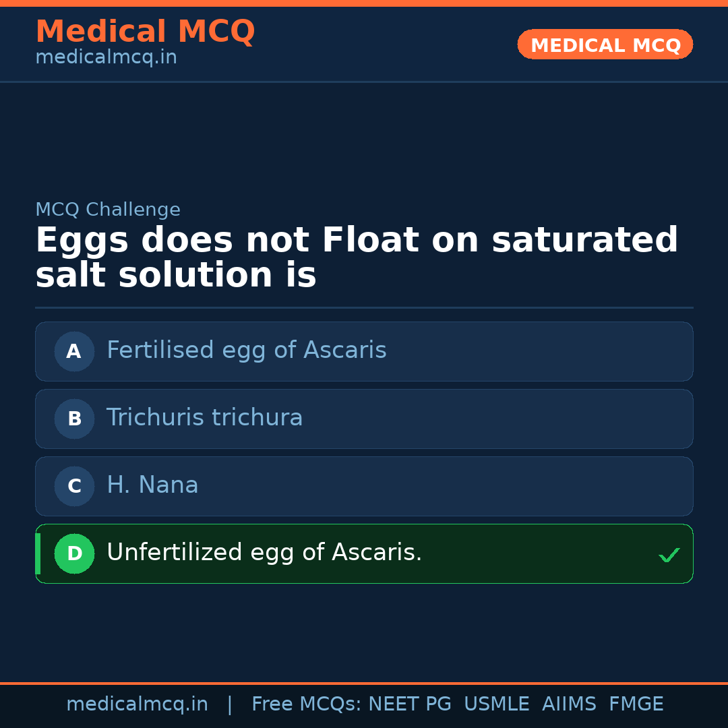This screenshot has width=728, height=728.
Task: Click medicalmcq.in in the footer
Action: [137, 704]
